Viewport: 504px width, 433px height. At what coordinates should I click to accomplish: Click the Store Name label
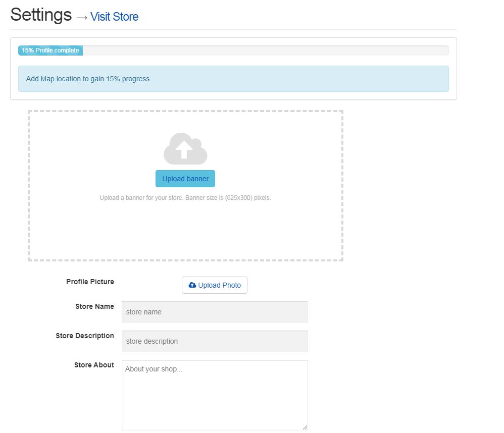pos(94,306)
